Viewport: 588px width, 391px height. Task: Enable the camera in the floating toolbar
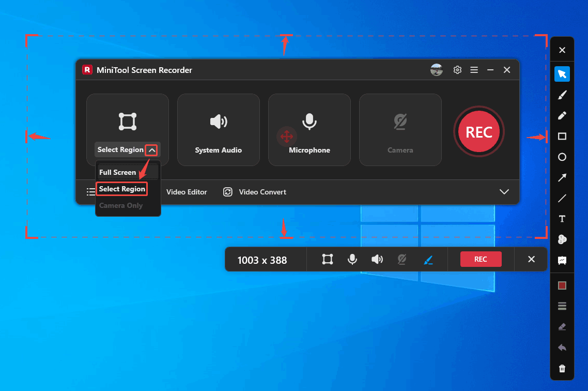tap(401, 259)
